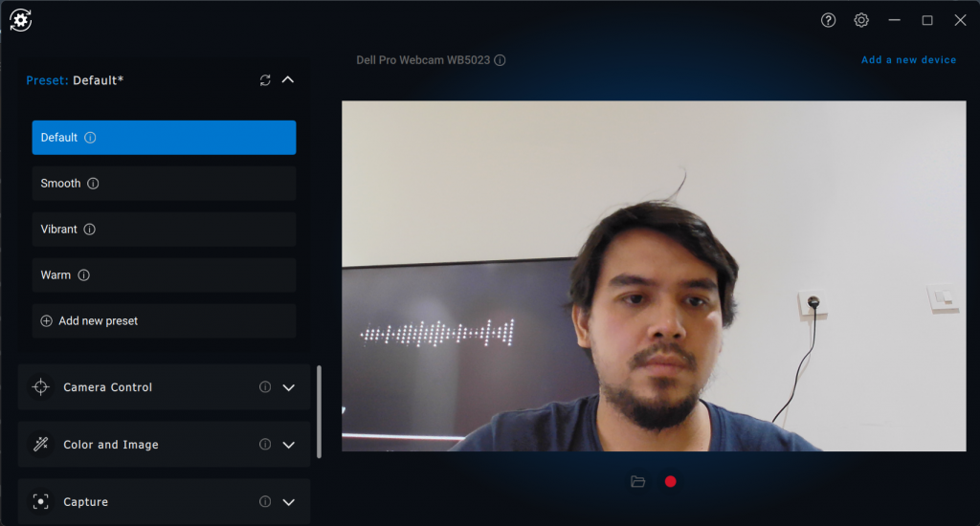Start recording with the red button
The height and width of the screenshot is (526, 980).
point(671,482)
